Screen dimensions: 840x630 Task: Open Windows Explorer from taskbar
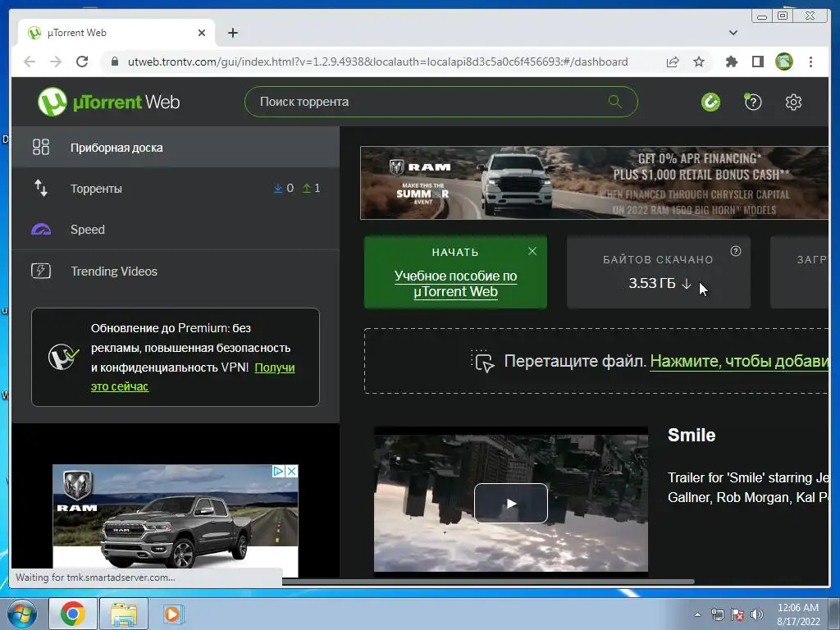click(124, 614)
